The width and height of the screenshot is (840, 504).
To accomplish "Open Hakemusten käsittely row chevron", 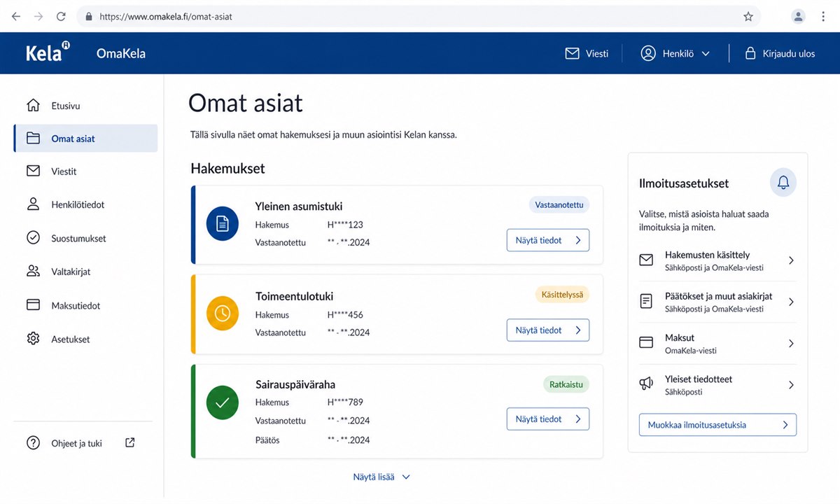I will (791, 260).
